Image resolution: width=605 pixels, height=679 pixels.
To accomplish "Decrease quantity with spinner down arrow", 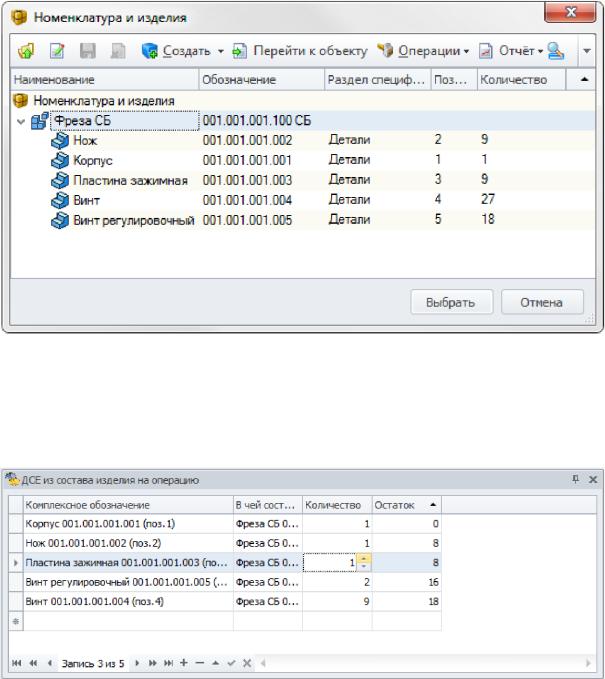I will coord(364,567).
